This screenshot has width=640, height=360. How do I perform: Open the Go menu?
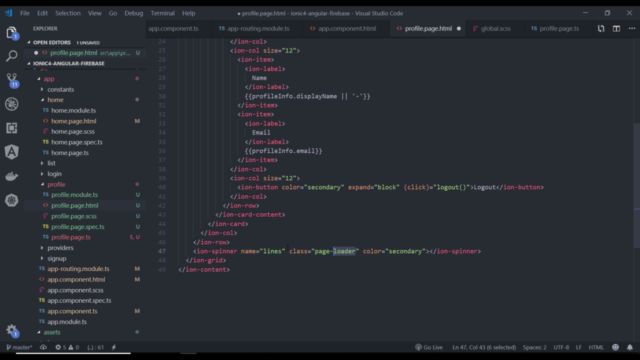113,13
